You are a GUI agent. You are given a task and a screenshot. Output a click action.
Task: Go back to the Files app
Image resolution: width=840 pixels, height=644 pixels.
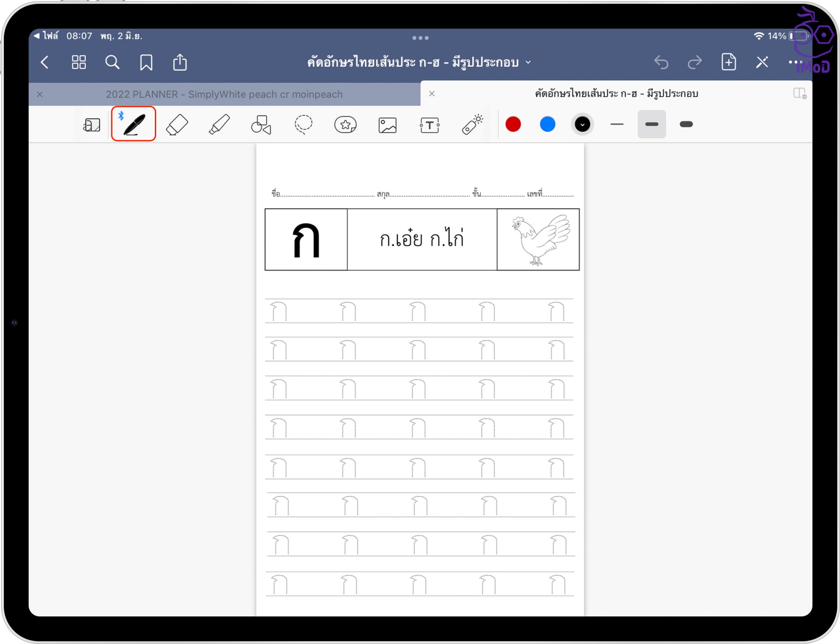pos(46,36)
